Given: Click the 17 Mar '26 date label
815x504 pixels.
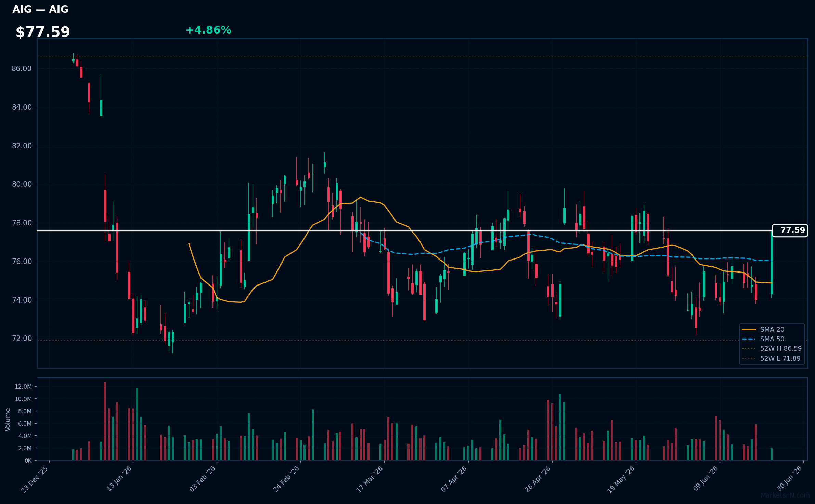Looking at the screenshot, I should point(370,479).
